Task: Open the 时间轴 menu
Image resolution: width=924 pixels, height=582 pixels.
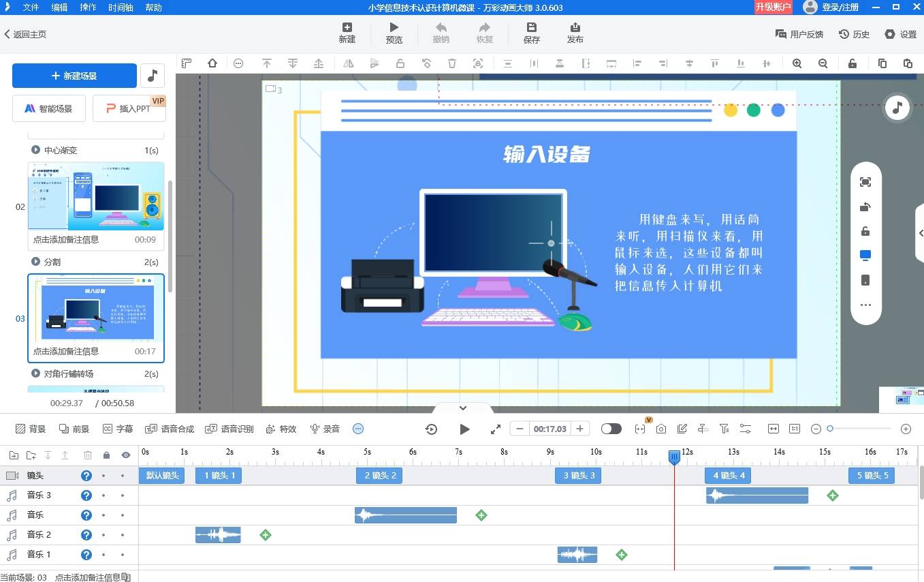Action: coord(121,7)
